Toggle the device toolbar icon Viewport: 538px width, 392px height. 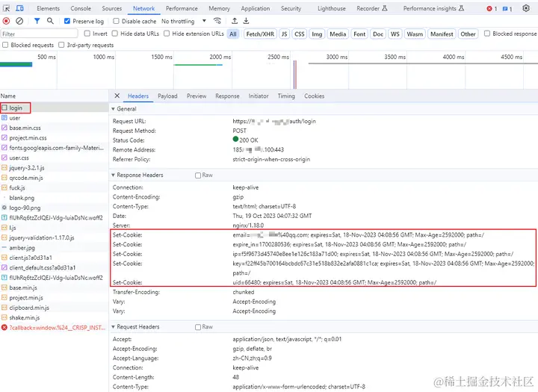click(20, 8)
